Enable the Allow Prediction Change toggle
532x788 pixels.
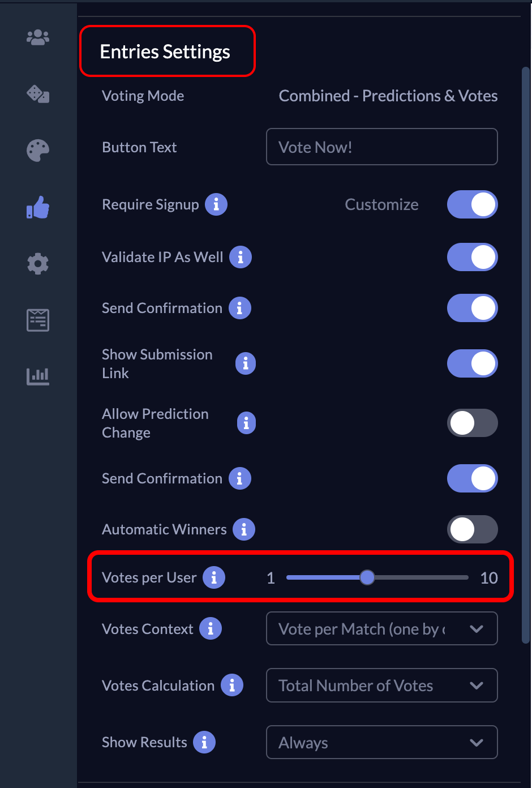coord(473,423)
